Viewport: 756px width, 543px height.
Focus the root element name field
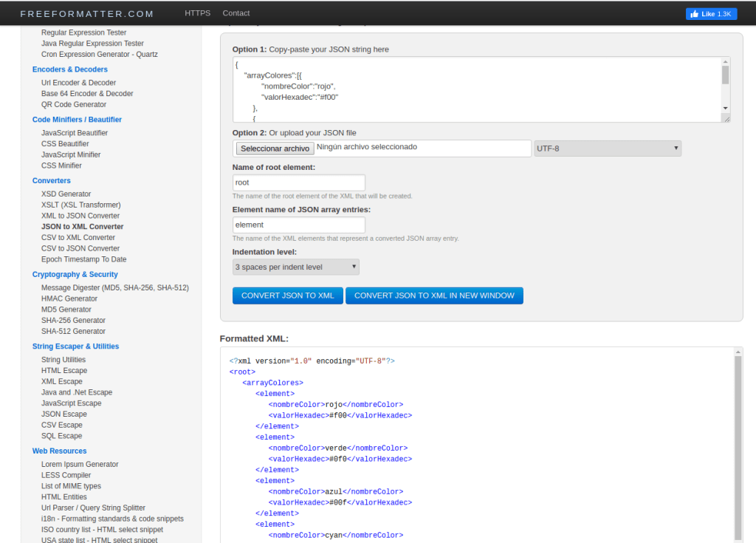(x=298, y=182)
